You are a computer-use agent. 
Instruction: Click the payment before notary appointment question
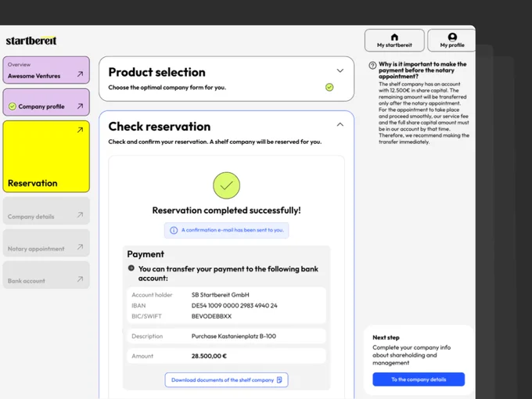[x=422, y=70]
